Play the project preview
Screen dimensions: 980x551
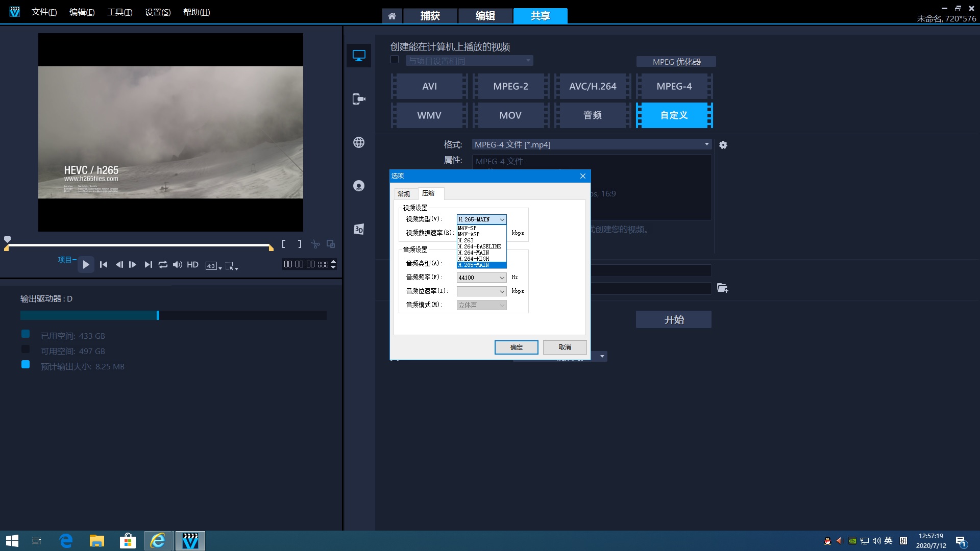click(86, 264)
